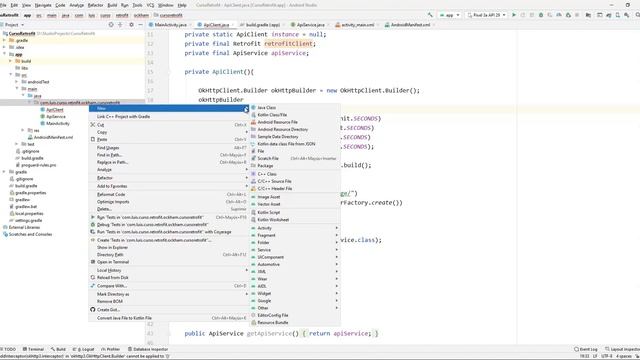Image resolution: width=640 pixels, height=360 pixels.
Task: Expand the Widget submenu
Action: pos(295,293)
